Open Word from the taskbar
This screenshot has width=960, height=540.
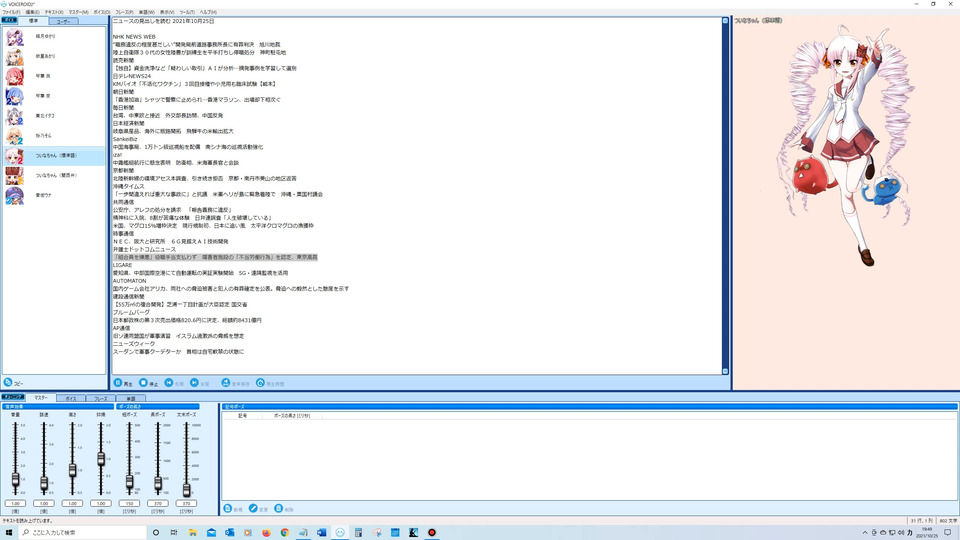[321, 533]
